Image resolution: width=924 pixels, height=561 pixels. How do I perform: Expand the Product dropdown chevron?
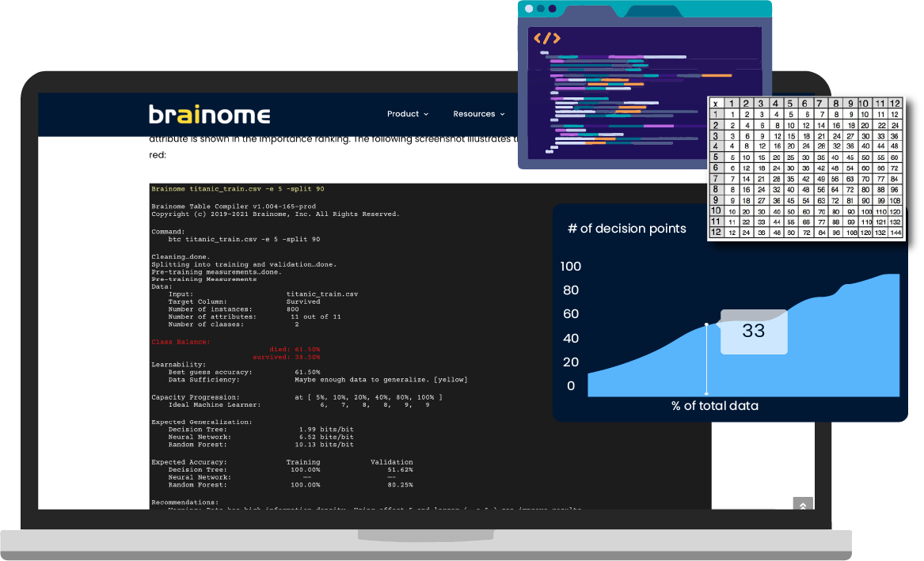pos(426,115)
